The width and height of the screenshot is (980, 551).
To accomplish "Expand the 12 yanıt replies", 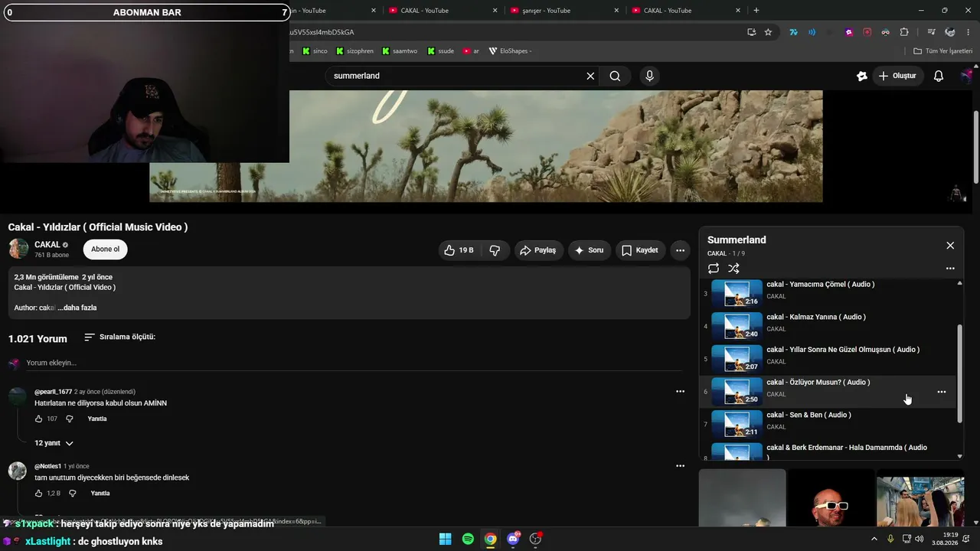I will pyautogui.click(x=54, y=443).
